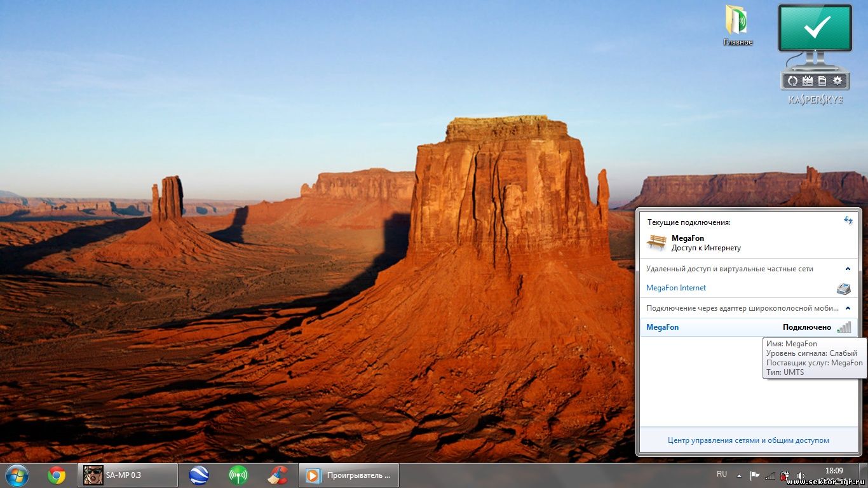Click the Текущие подключения heading
The image size is (868, 488).
(689, 222)
